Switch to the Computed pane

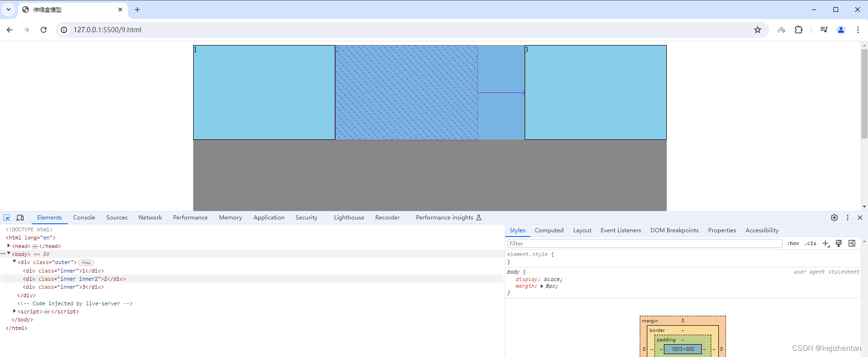tap(549, 230)
